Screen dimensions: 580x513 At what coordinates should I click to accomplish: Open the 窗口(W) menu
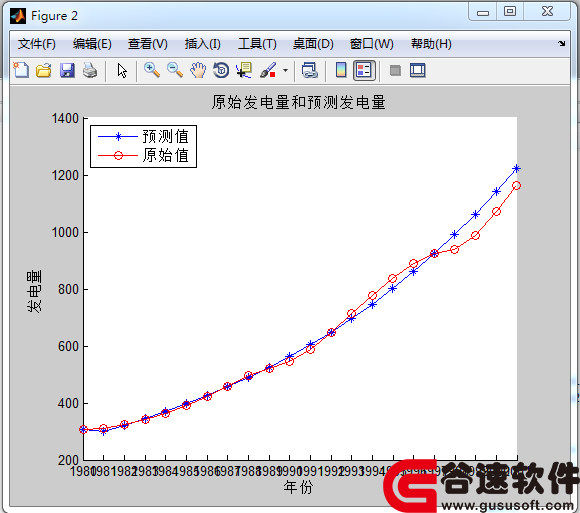(372, 44)
